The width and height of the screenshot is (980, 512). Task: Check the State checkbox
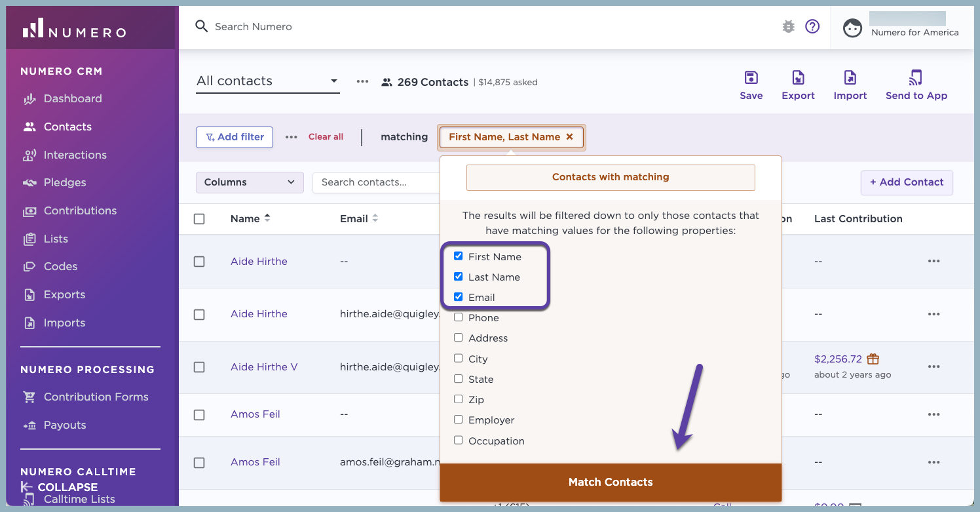[x=459, y=379]
